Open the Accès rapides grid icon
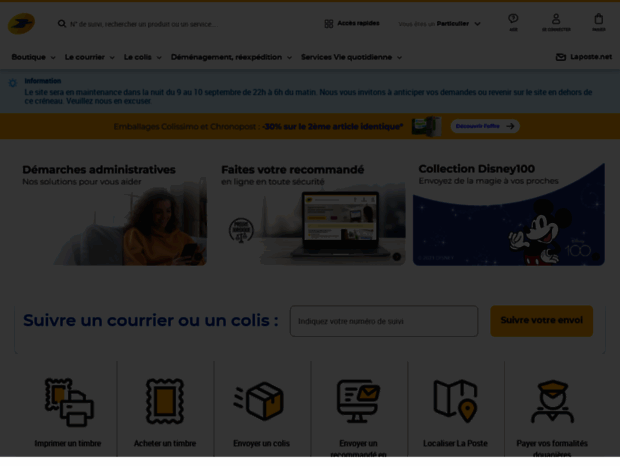Screen dimensions: 620x466 pyautogui.click(x=329, y=24)
